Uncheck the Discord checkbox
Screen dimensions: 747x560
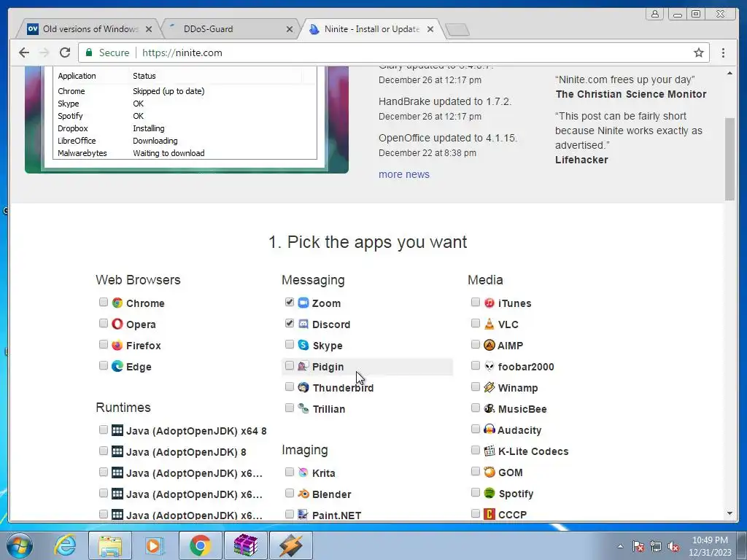(289, 323)
